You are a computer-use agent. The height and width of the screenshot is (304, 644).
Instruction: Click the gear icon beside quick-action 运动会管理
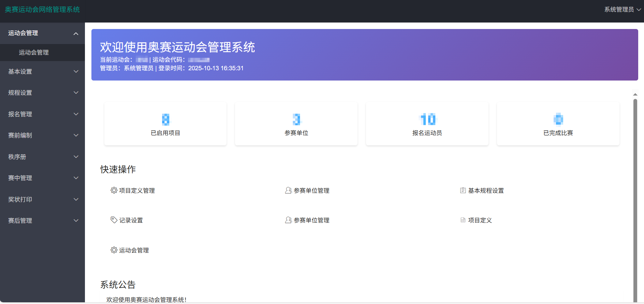(114, 250)
